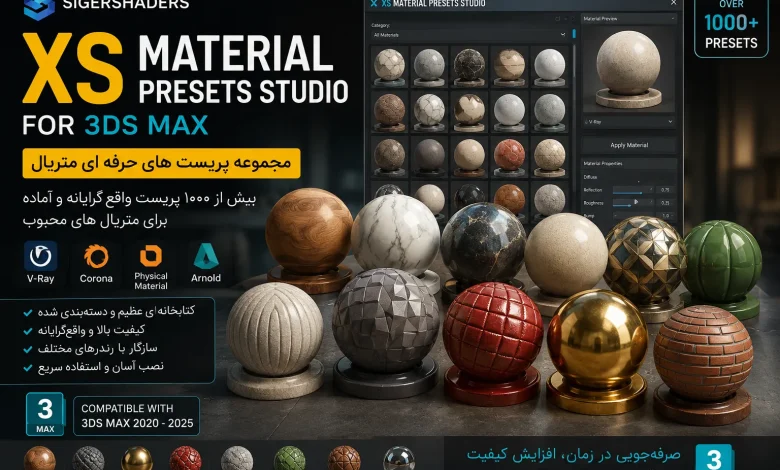Select the white cracked marble preset in second row

tap(429, 112)
